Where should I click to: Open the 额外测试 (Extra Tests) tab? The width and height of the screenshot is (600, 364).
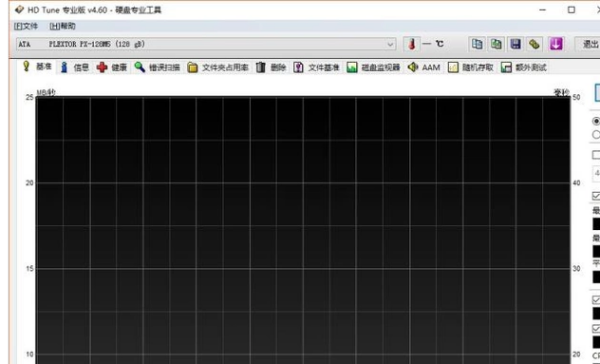(x=524, y=67)
